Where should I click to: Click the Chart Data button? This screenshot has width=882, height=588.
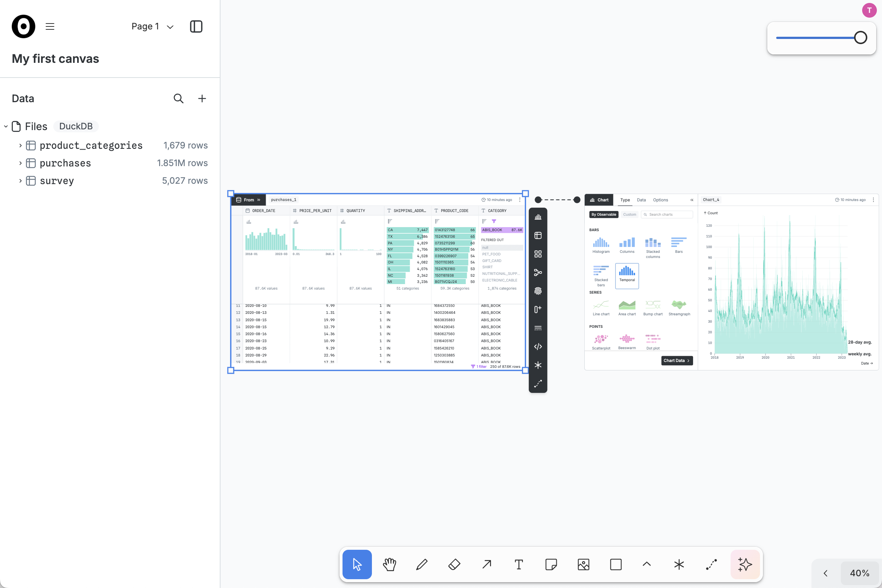pos(677,361)
